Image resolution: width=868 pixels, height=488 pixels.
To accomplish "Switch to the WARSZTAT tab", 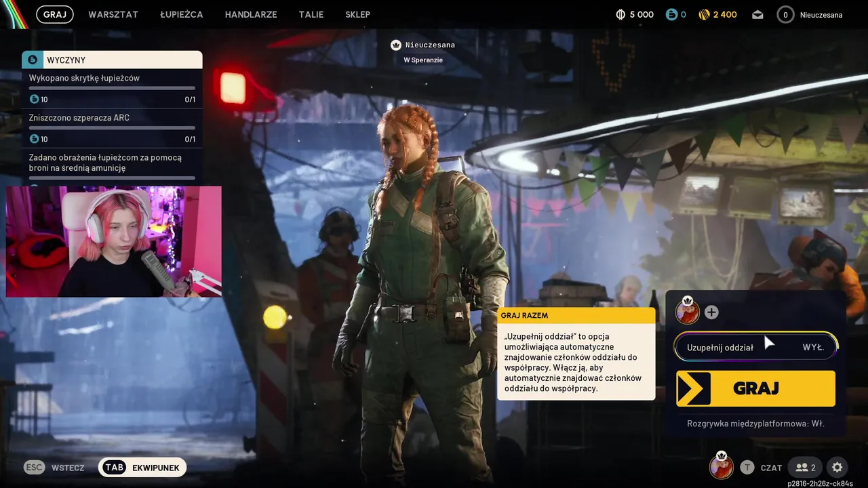I will tap(113, 14).
